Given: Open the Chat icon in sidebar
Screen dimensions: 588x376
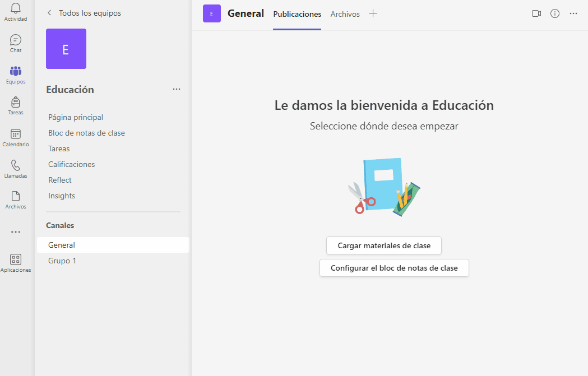Looking at the screenshot, I should point(16,40).
